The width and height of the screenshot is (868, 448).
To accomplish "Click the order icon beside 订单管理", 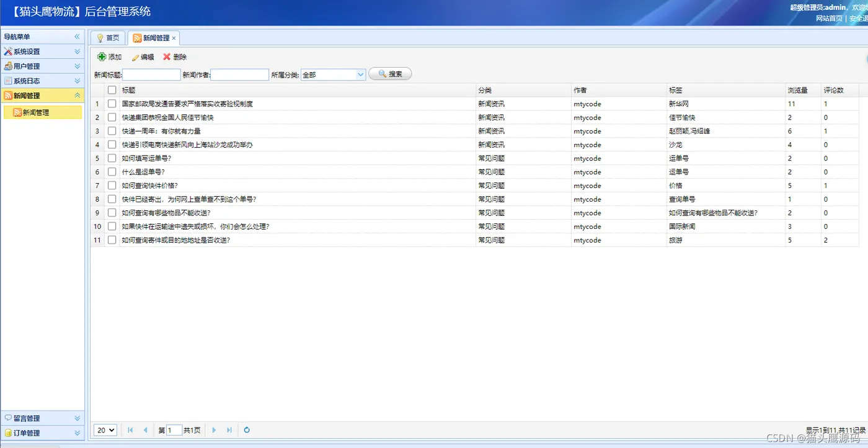I will pyautogui.click(x=8, y=432).
